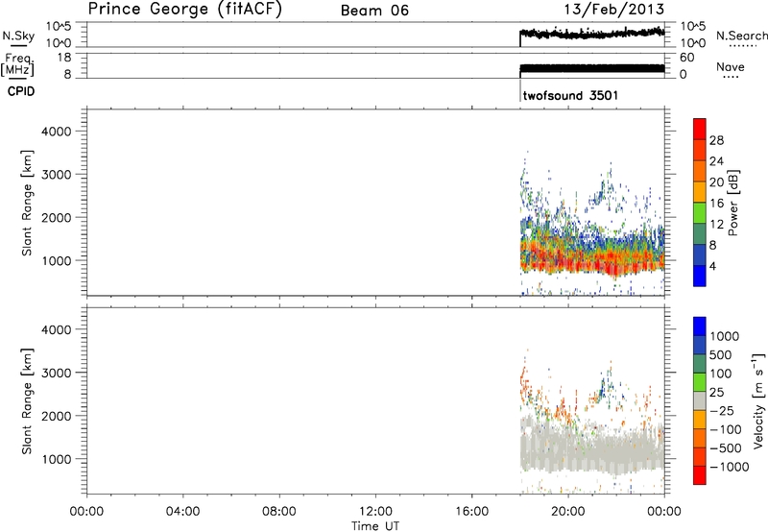Click the 'Power [dB]' colorbar title
The image size is (768, 532).
pyautogui.click(x=733, y=203)
